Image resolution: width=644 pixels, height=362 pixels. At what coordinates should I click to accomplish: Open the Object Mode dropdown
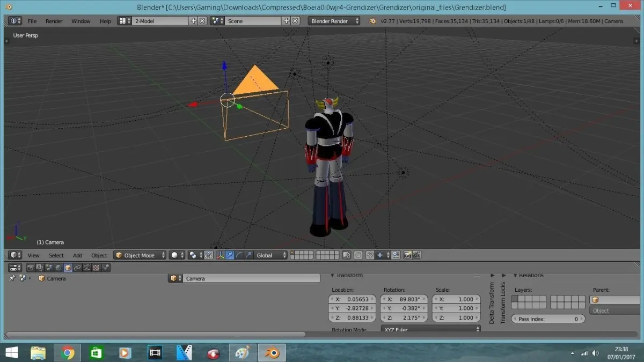click(x=140, y=255)
